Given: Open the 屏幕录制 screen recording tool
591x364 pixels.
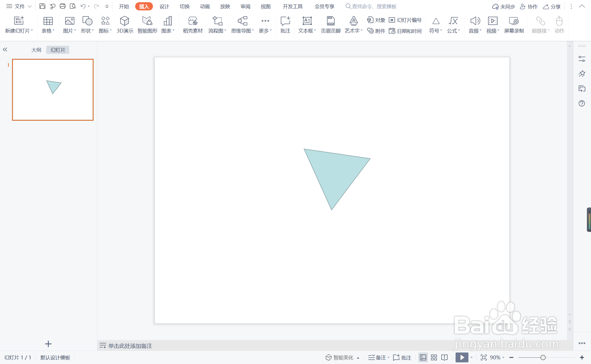Looking at the screenshot, I should coord(514,25).
